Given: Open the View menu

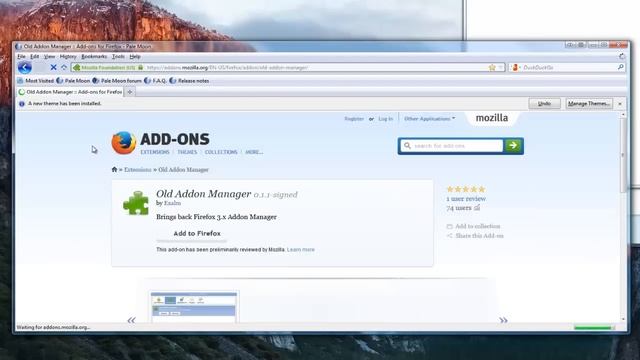Looking at the screenshot, I should click(49, 56).
